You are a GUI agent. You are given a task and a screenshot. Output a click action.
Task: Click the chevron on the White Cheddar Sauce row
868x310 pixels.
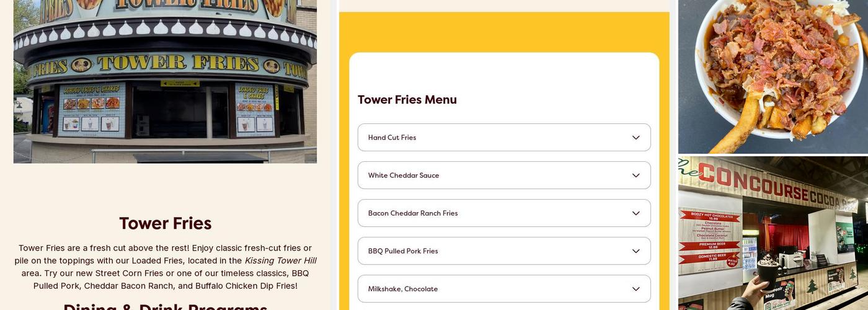[x=635, y=175]
